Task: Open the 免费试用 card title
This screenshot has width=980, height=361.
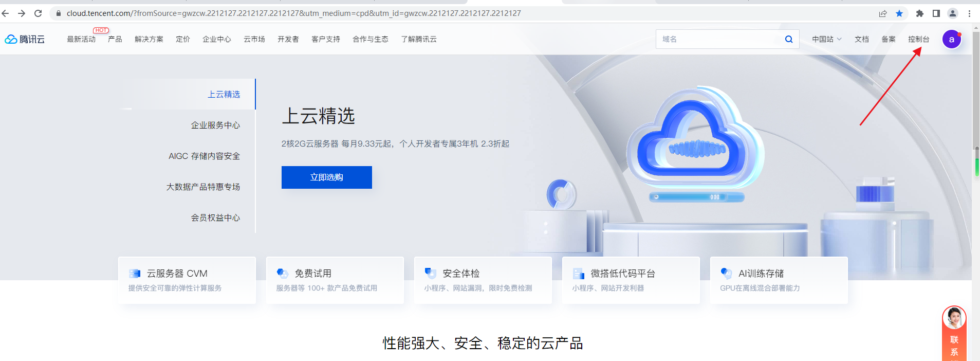Action: pyautogui.click(x=313, y=274)
